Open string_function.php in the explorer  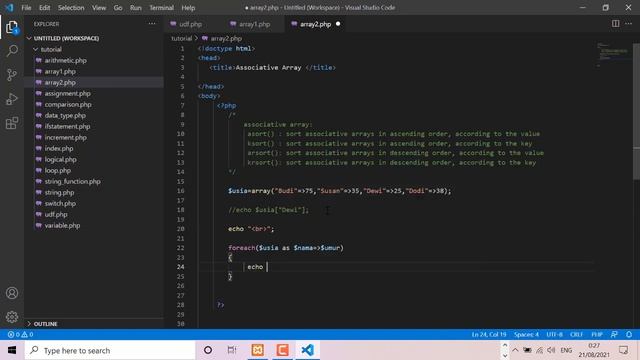[x=73, y=182]
